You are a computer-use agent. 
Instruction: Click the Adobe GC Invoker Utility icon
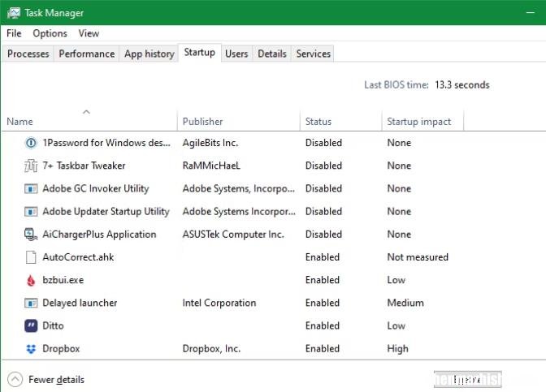[31, 188]
